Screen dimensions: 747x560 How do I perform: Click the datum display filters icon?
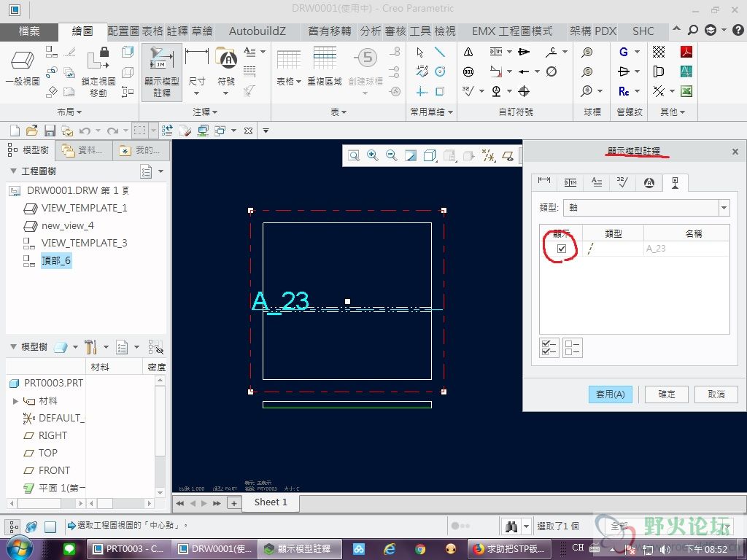point(488,155)
